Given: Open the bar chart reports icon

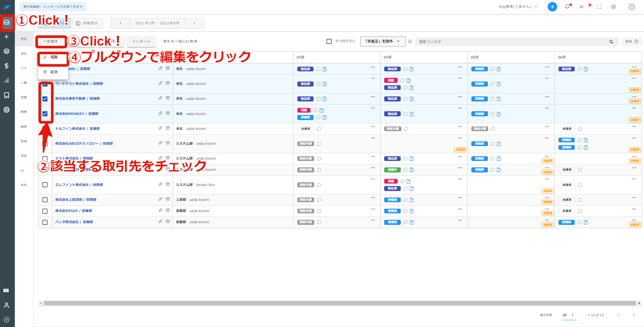Looking at the screenshot, I should click(x=6, y=80).
